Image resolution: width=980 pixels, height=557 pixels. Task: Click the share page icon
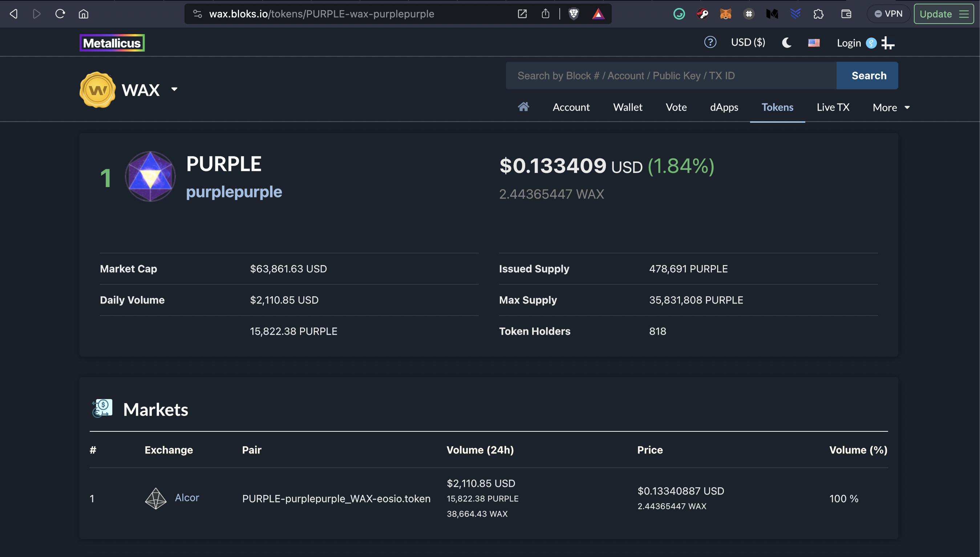click(x=546, y=14)
